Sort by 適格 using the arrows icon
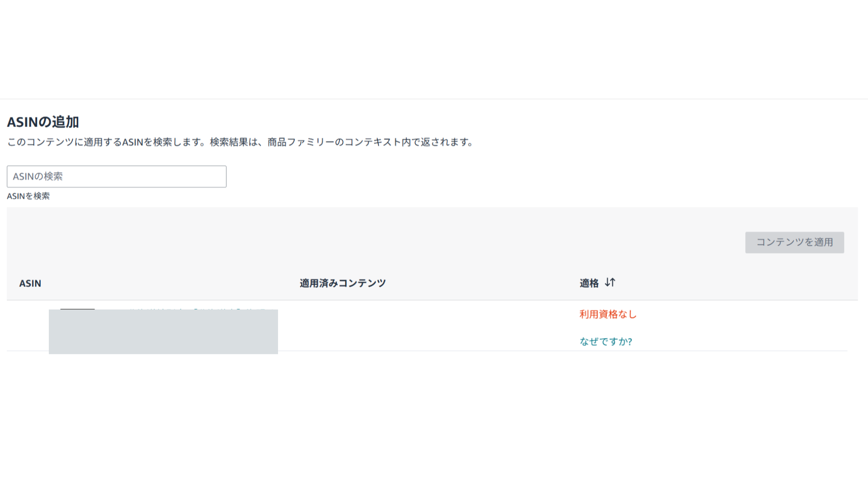Screen dimensions: 868x488 tap(610, 282)
